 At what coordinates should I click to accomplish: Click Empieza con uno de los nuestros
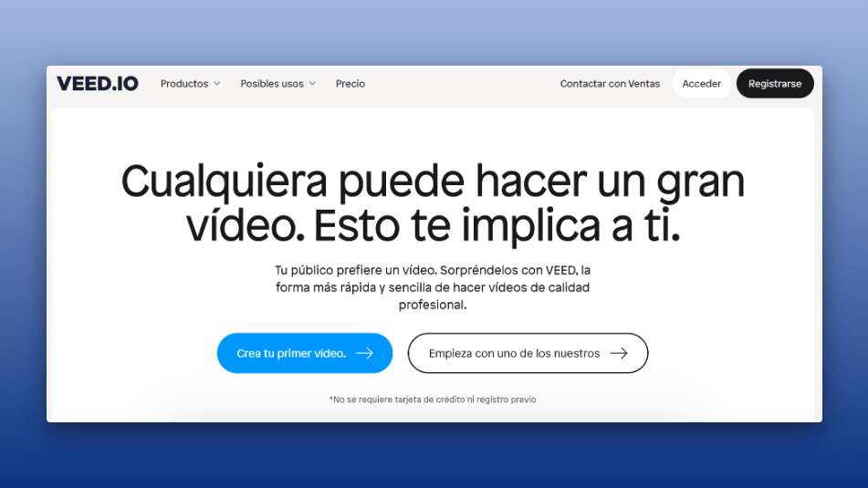coord(528,353)
